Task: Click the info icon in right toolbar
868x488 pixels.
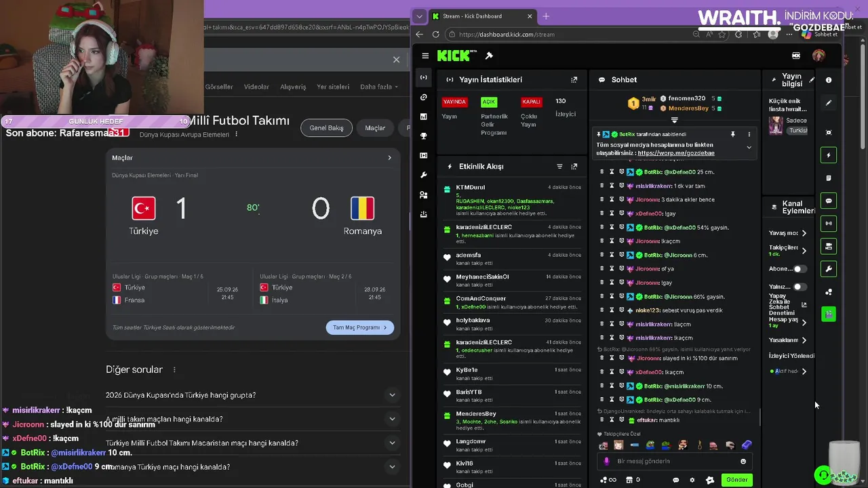Action: 829,80
